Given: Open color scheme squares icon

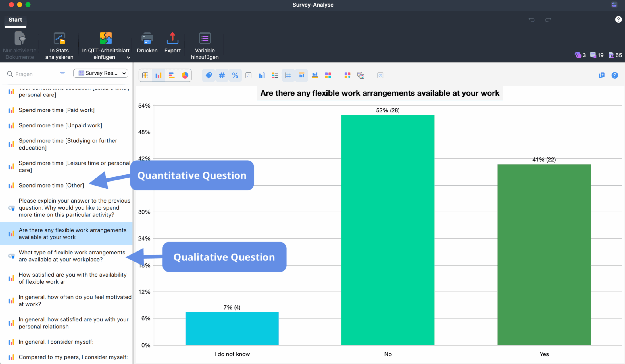Looking at the screenshot, I should (x=328, y=75).
